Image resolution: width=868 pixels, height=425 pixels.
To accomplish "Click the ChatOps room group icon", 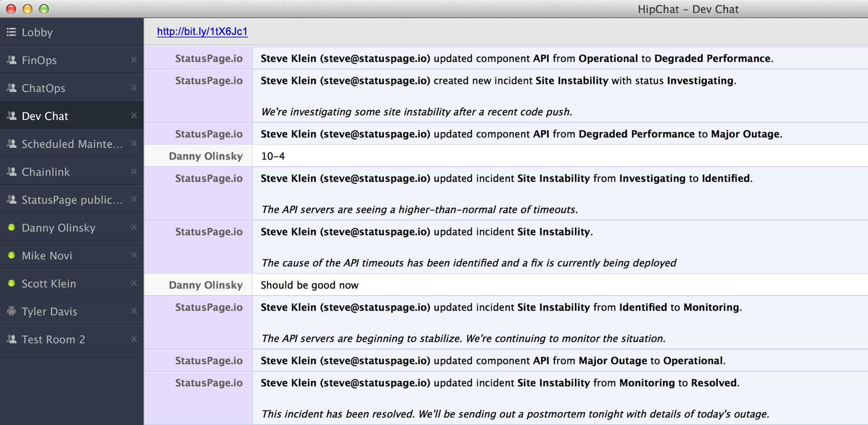I will point(11,88).
